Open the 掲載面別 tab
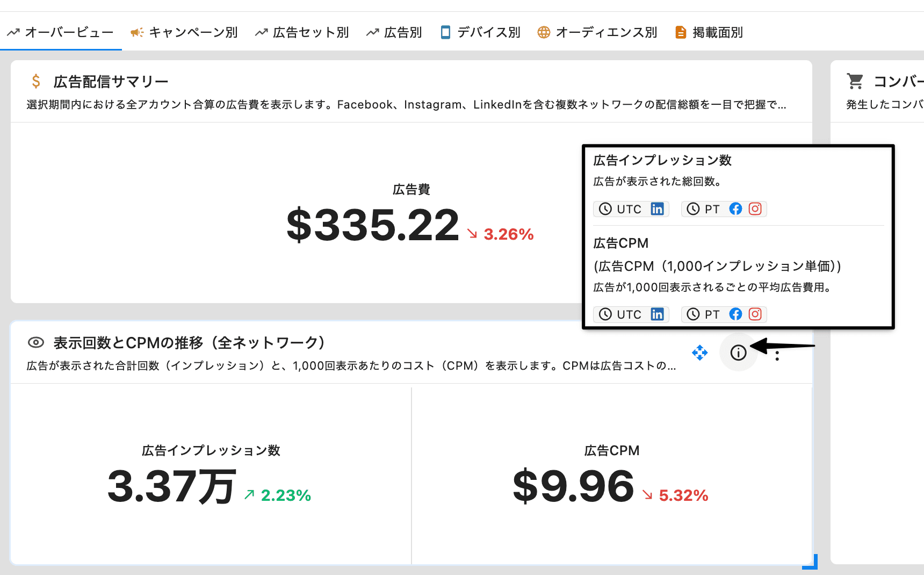Viewport: 924px width, 575px height. coord(709,32)
